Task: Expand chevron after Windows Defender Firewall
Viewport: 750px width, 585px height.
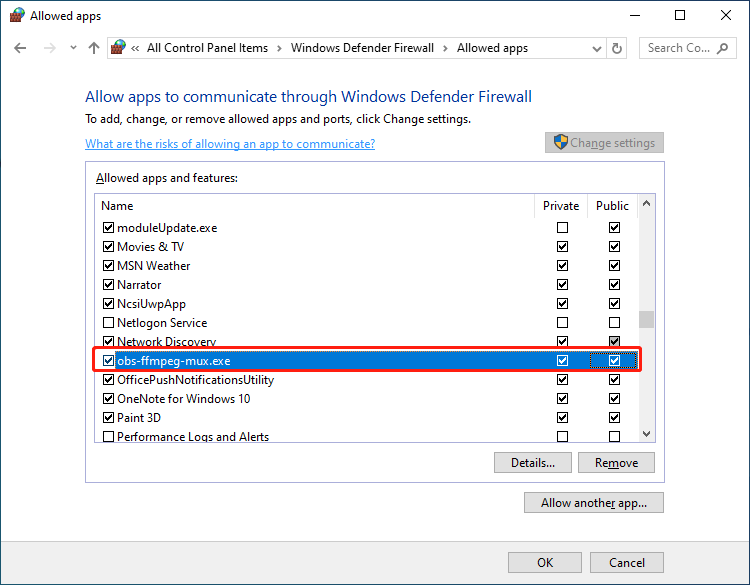Action: pyautogui.click(x=445, y=48)
